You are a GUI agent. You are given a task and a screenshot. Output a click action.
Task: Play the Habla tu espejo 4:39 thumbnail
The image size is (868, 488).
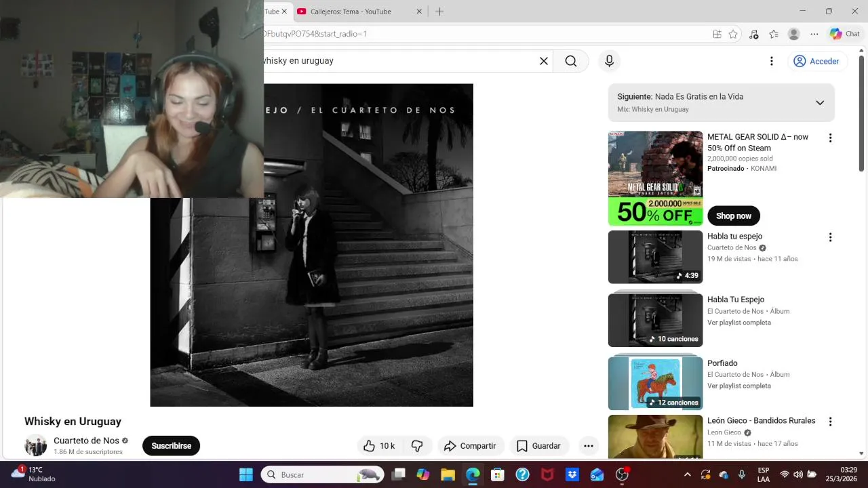[x=655, y=257]
